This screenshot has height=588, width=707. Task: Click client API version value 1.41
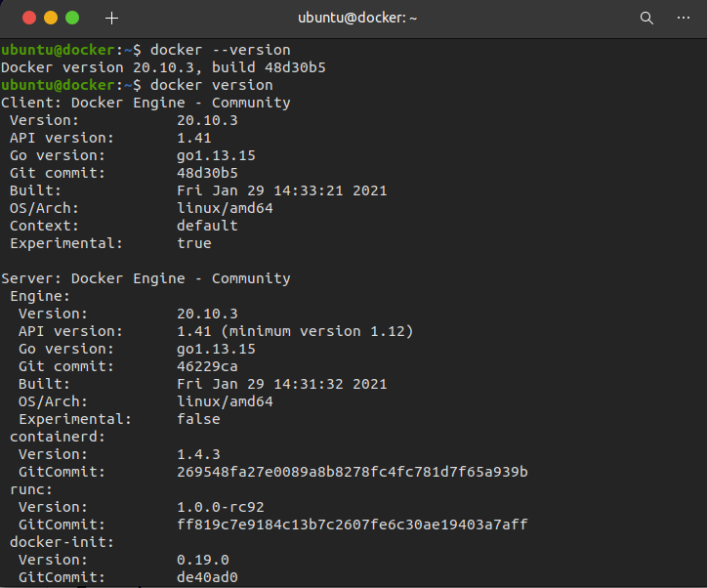(194, 138)
